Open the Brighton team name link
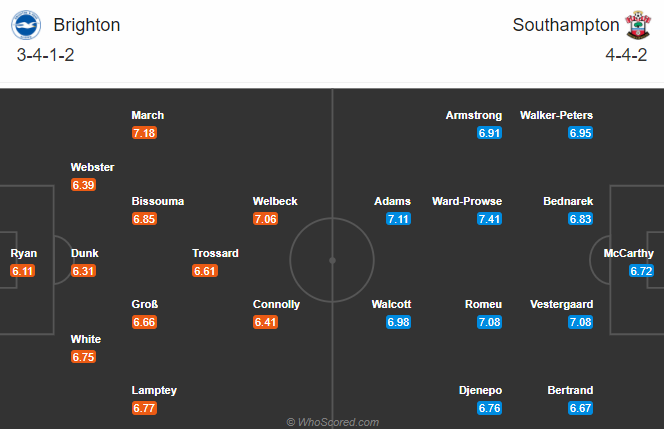 87,25
